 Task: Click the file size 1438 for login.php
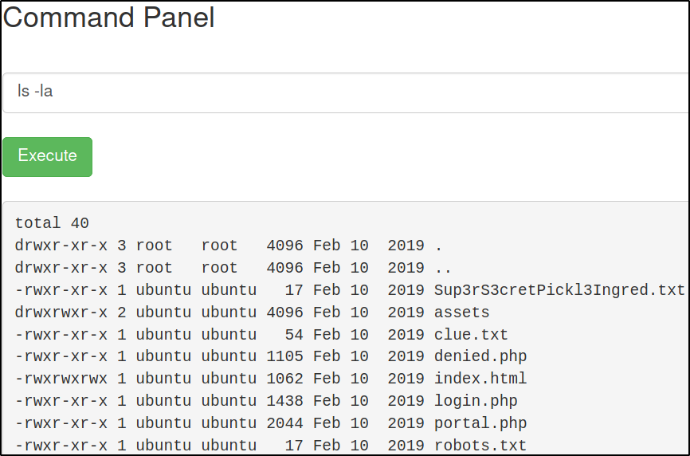(285, 401)
